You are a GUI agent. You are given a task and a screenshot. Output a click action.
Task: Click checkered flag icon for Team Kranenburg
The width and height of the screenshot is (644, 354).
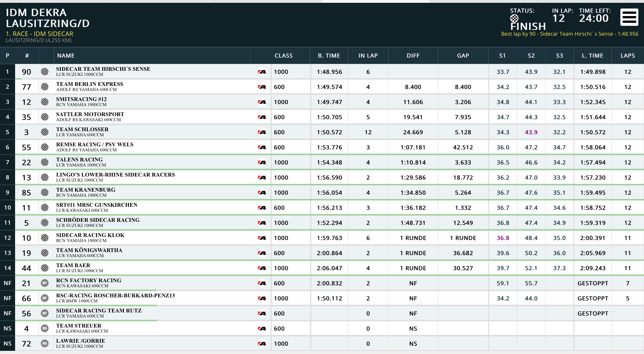tap(45, 193)
